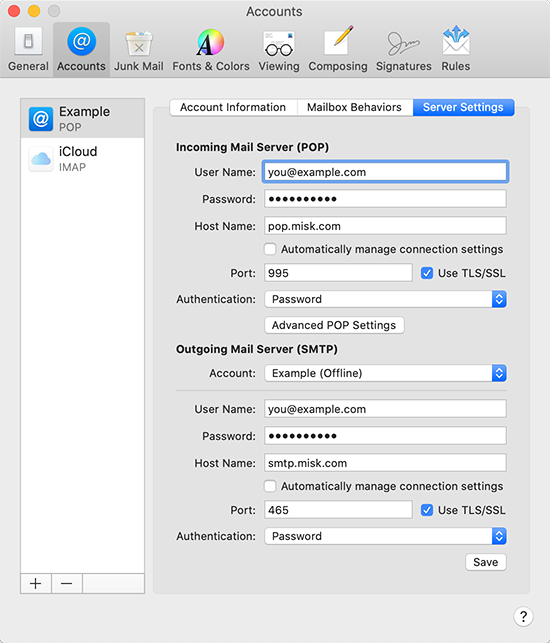Select the Accounts toolbar icon
This screenshot has height=643, width=550.
point(81,49)
